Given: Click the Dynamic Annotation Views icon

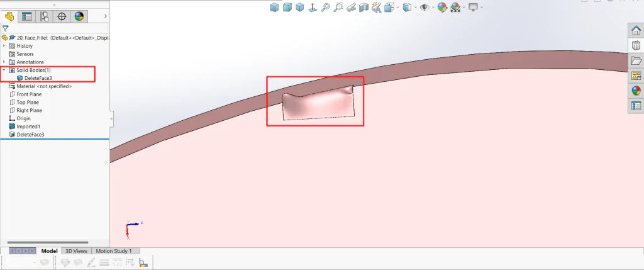Looking at the screenshot, I should [376, 7].
